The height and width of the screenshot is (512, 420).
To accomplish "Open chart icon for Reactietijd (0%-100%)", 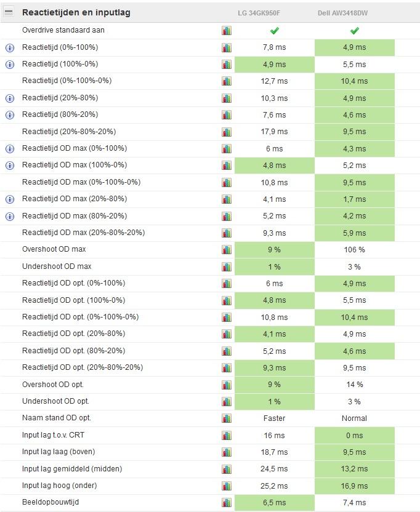I will coord(227,47).
